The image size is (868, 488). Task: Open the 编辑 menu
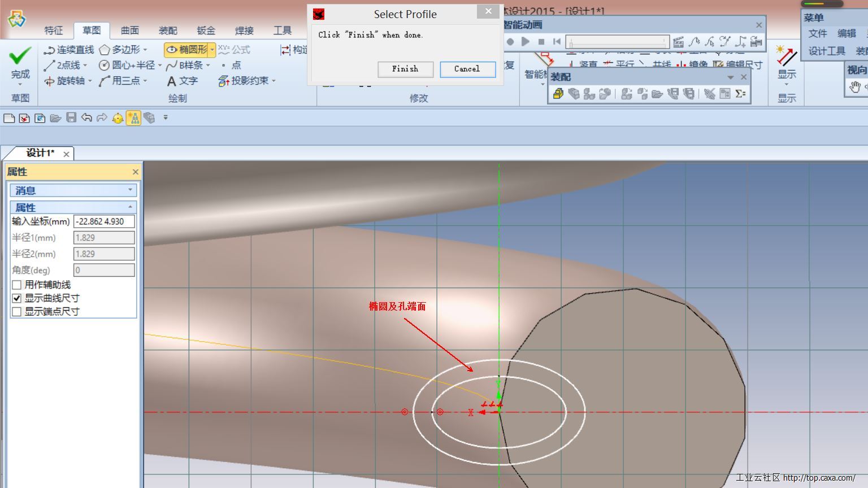[847, 33]
